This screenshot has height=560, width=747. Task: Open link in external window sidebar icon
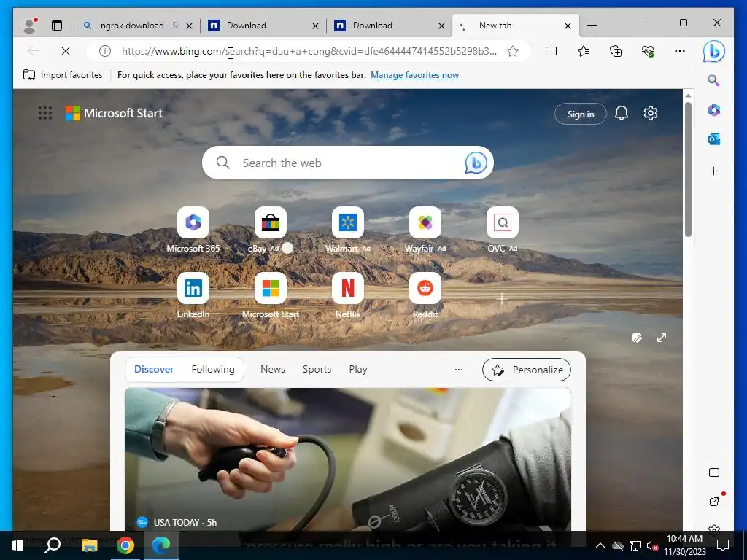[713, 502]
